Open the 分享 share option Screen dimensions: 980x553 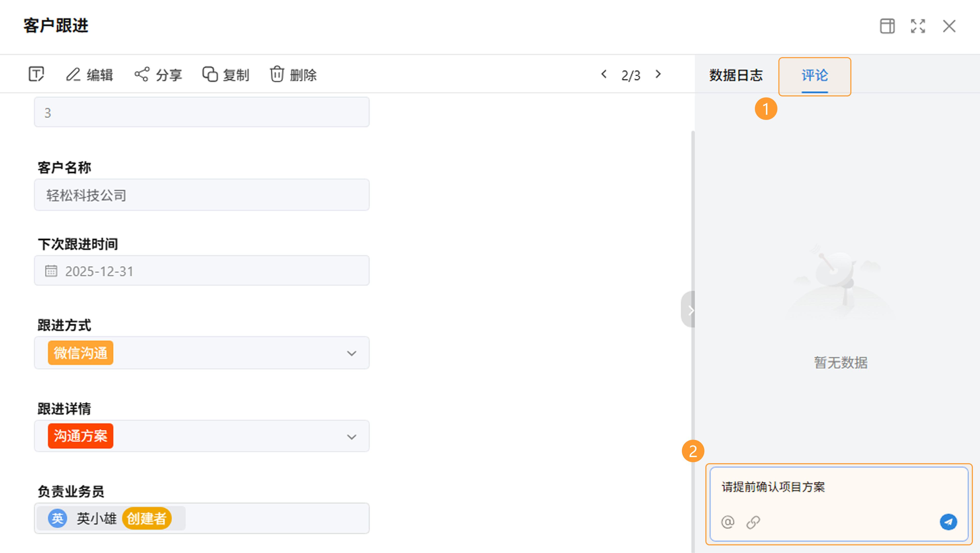(158, 74)
